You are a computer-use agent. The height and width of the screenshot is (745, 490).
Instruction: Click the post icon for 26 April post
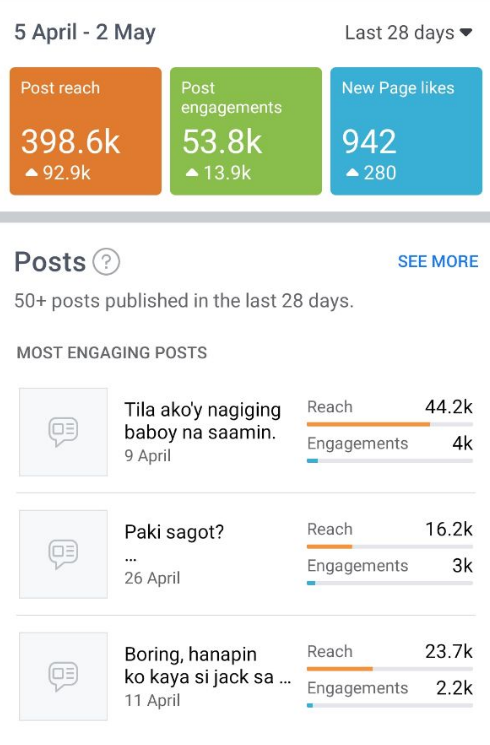[63, 554]
